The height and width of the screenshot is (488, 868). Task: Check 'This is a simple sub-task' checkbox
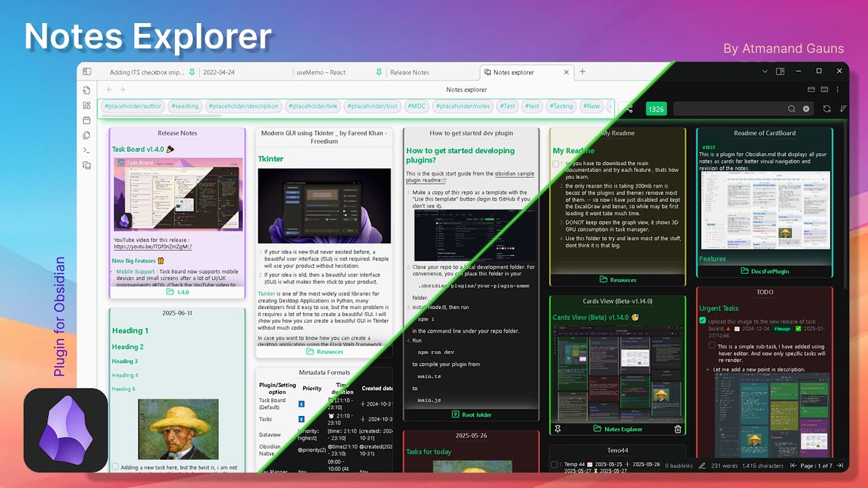pyautogui.click(x=712, y=346)
